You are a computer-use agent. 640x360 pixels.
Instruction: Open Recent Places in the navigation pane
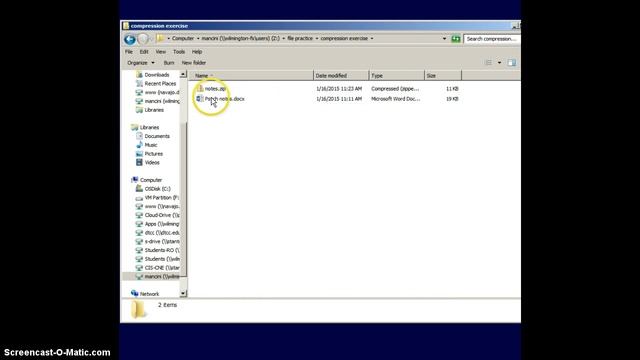pyautogui.click(x=160, y=84)
